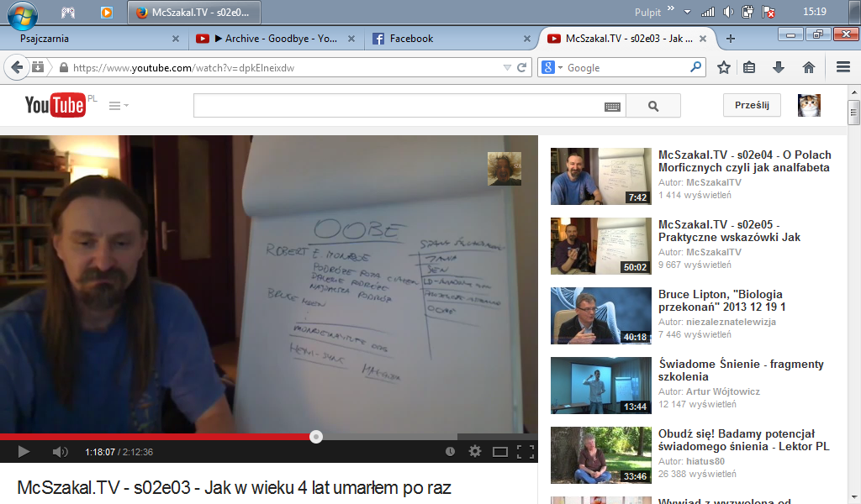The width and height of the screenshot is (861, 504).
Task: Click the site identity lock icon
Action: click(64, 68)
